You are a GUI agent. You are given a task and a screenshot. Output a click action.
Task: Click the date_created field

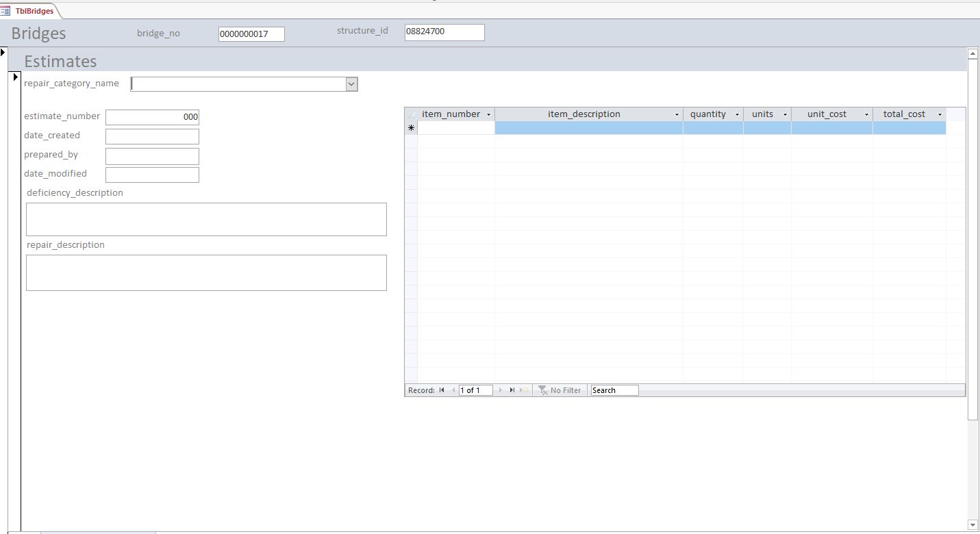pos(152,136)
